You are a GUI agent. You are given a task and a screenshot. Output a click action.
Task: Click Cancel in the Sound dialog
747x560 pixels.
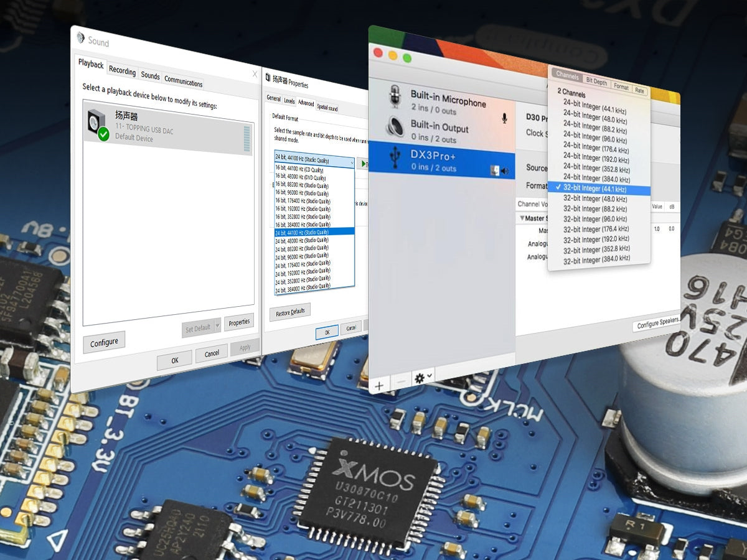(x=212, y=353)
